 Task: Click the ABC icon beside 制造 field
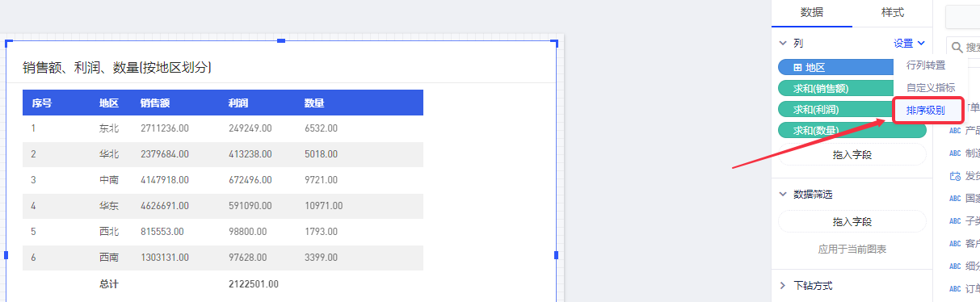955,153
